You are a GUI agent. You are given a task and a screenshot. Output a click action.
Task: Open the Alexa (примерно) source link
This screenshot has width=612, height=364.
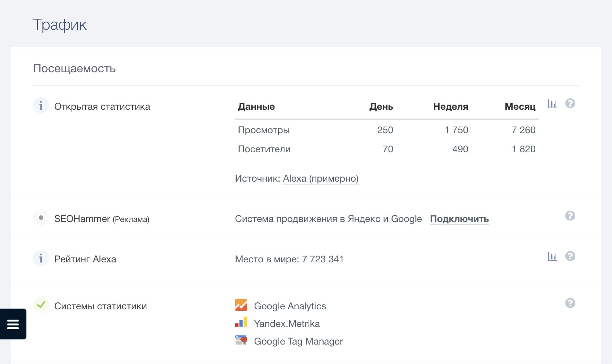point(321,179)
